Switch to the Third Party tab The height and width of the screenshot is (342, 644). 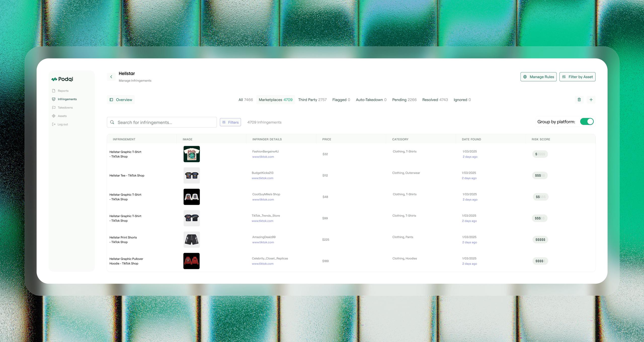click(312, 100)
